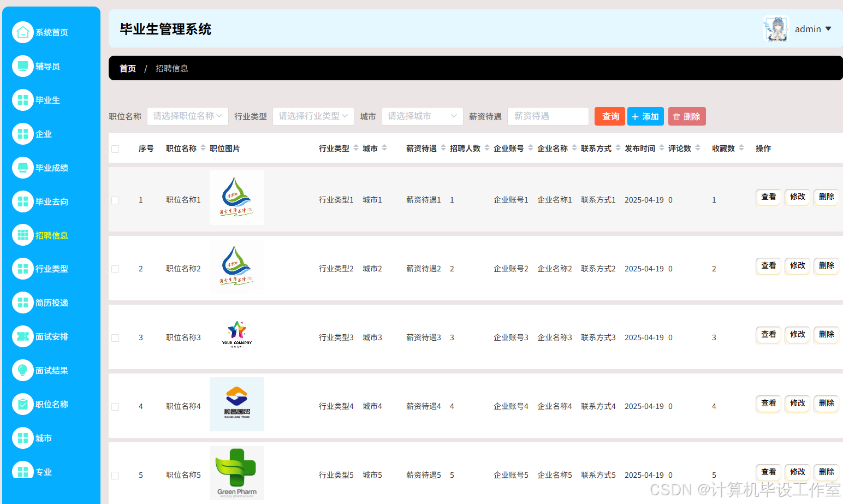843x504 pixels.
Task: Click the 系统首页 home icon
Action: pos(23,32)
